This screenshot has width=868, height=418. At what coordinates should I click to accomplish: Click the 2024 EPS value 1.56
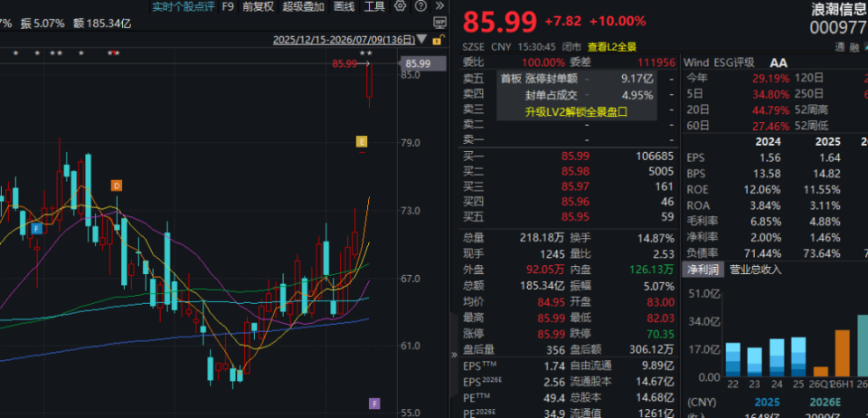point(770,157)
